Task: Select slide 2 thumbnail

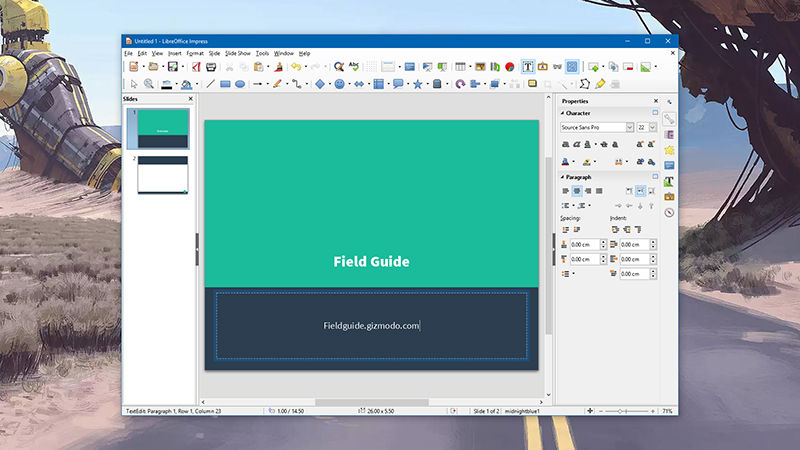Action: 163,175
